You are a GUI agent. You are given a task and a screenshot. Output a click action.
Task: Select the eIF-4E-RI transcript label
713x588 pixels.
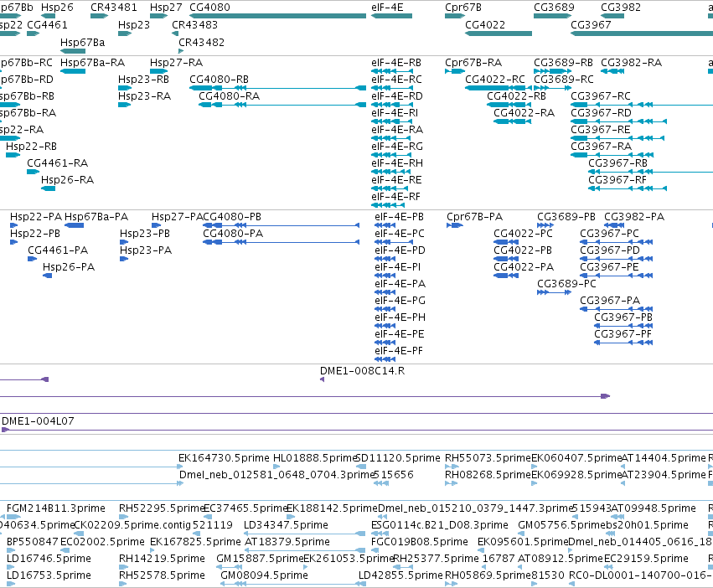(x=395, y=113)
